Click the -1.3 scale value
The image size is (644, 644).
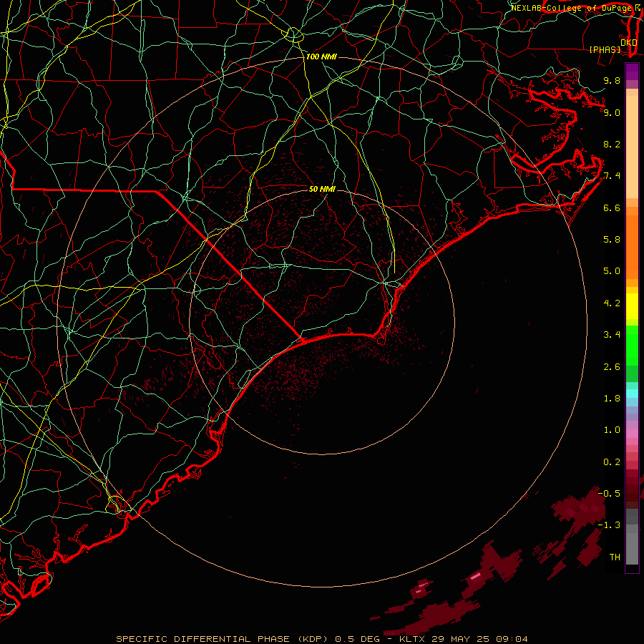pyautogui.click(x=609, y=525)
